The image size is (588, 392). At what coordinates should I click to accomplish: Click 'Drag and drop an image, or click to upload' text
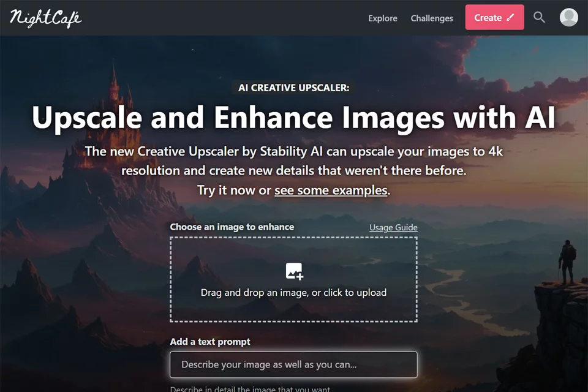pos(293,293)
